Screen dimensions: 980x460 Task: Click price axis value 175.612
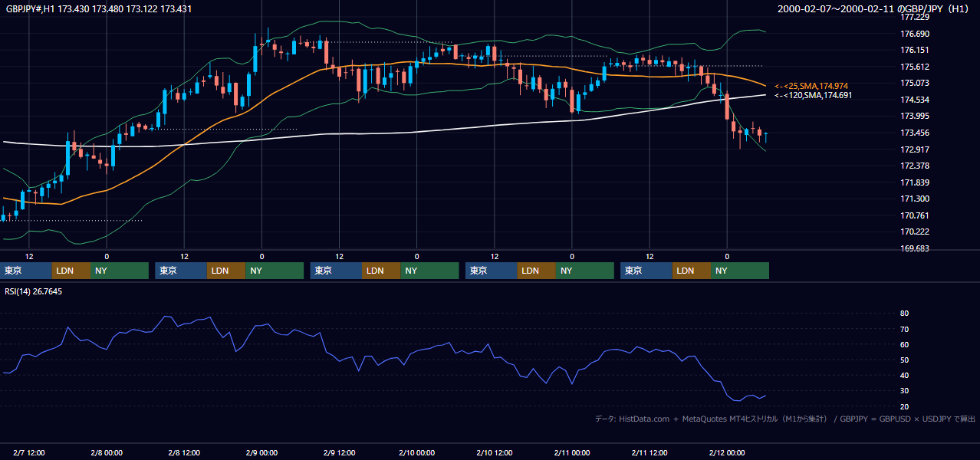(915, 67)
